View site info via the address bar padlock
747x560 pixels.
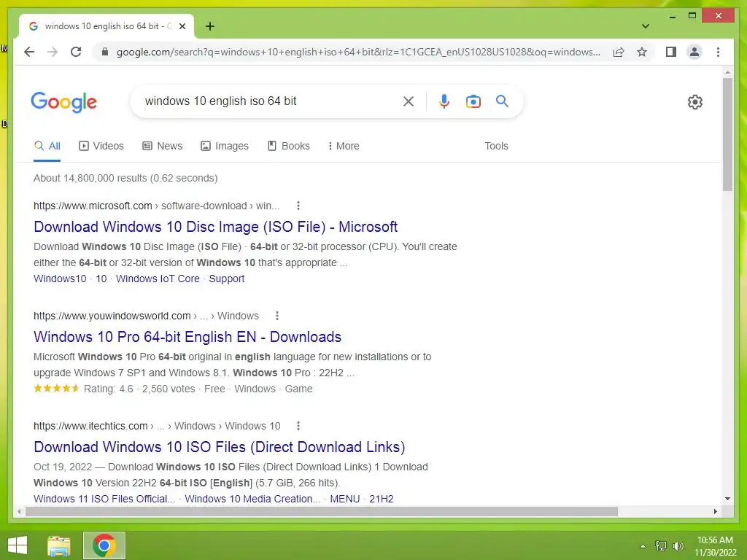point(105,52)
